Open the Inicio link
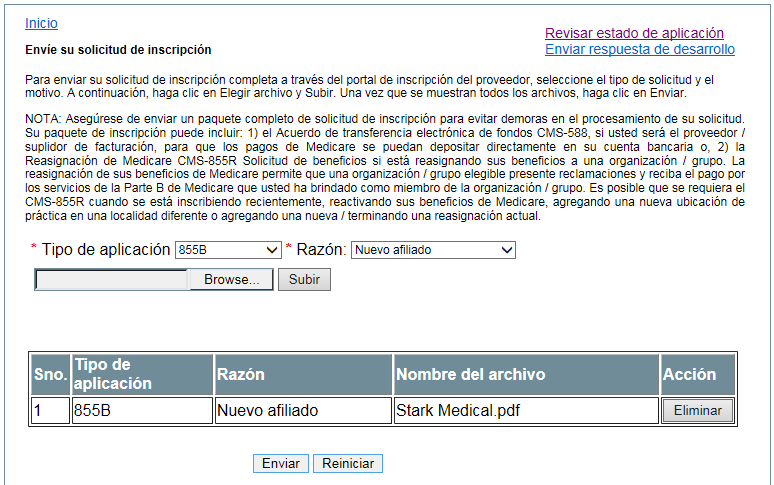Screen dimensions: 774x485 [41, 23]
